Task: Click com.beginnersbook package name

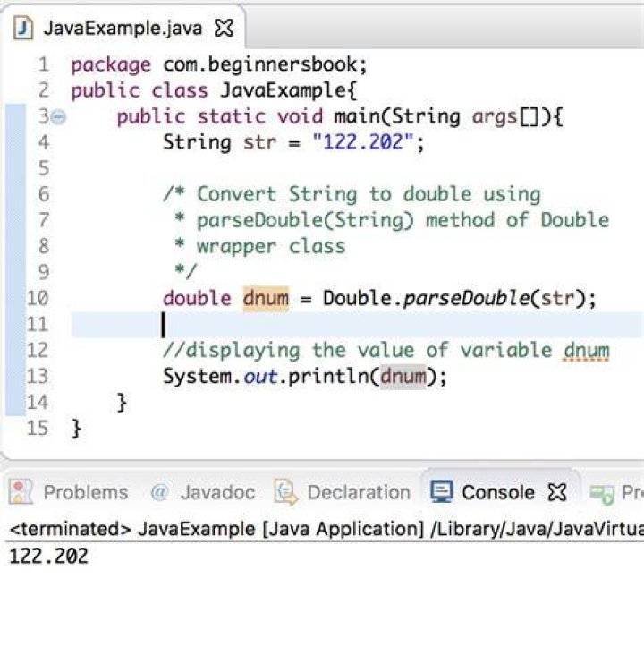Action: [x=260, y=64]
